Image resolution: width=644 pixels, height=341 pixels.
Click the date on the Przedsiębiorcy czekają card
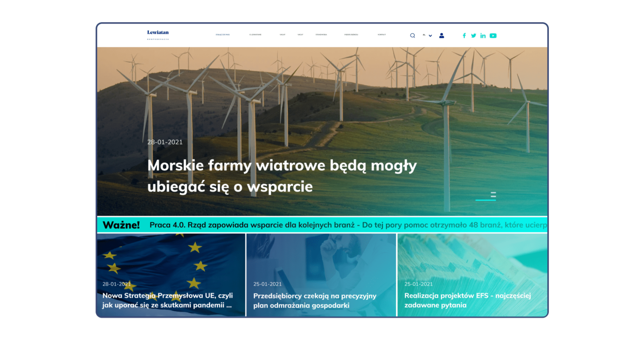(x=267, y=284)
